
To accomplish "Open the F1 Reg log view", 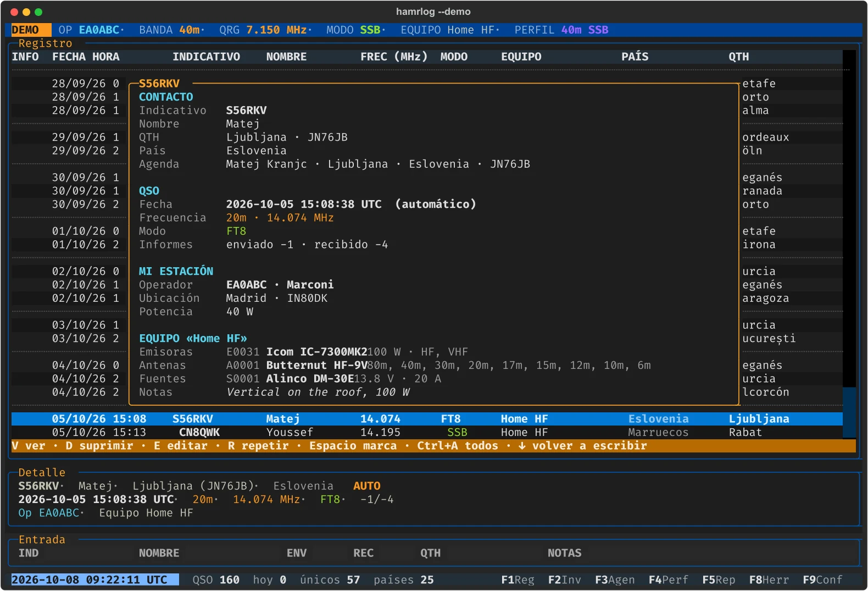I will pos(518,579).
